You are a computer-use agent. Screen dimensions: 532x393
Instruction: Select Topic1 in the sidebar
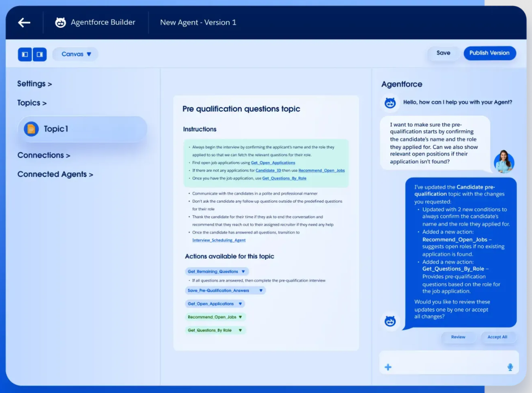[x=82, y=129]
